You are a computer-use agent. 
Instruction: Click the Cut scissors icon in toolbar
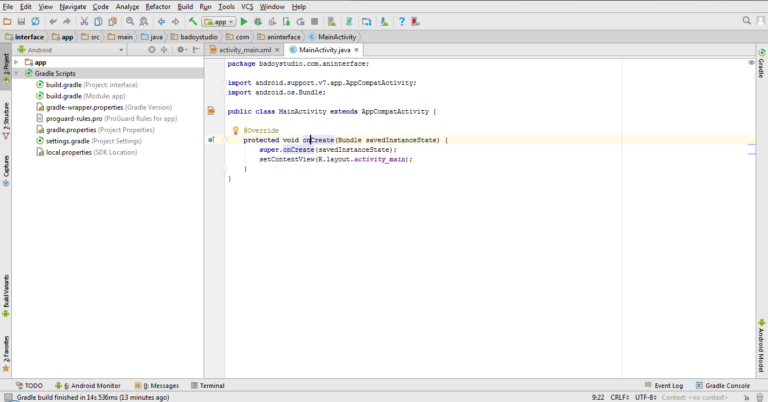[x=82, y=21]
